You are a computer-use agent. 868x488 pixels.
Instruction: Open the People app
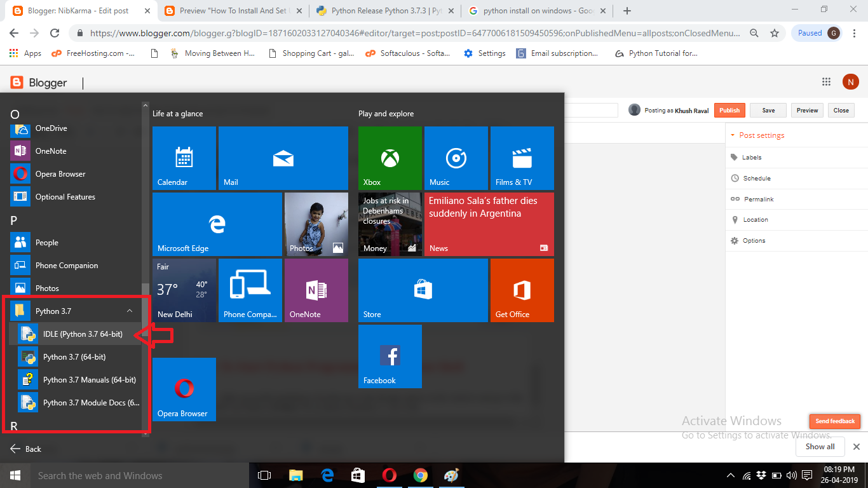tap(75, 243)
